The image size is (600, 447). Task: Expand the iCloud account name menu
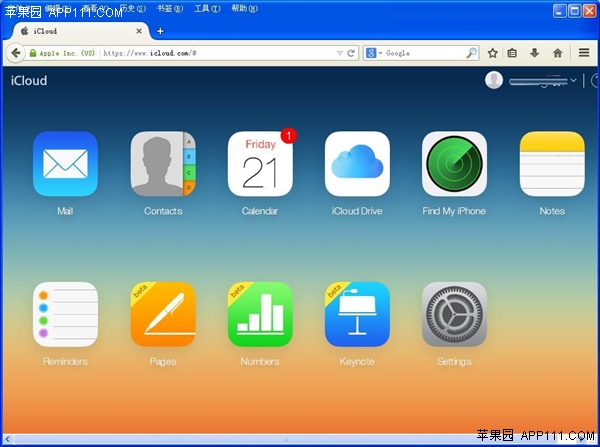coord(573,81)
